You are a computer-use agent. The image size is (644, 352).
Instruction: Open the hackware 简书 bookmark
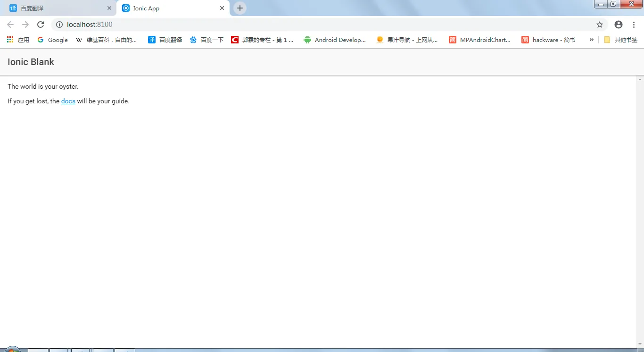(x=548, y=40)
